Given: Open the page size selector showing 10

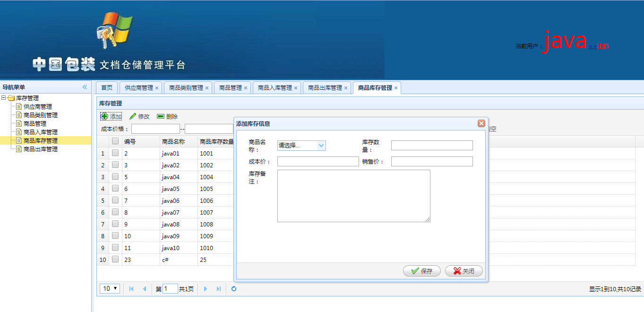Looking at the screenshot, I should 110,288.
